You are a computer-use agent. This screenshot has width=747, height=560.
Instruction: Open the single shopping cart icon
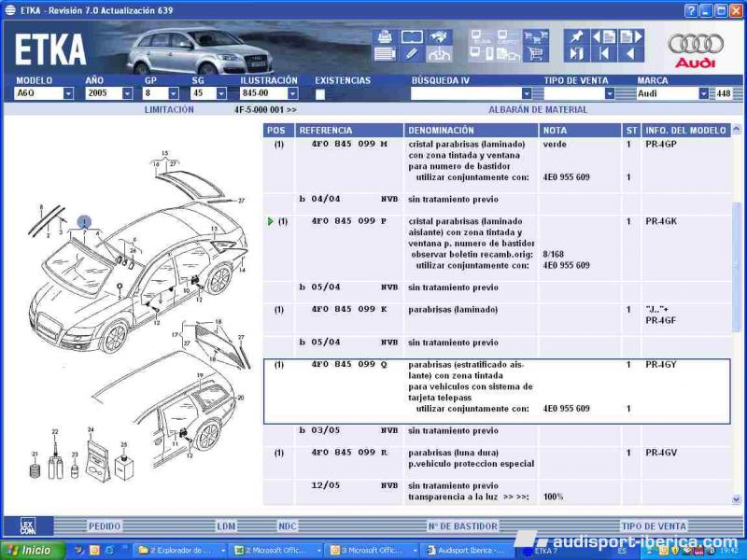click(x=535, y=54)
